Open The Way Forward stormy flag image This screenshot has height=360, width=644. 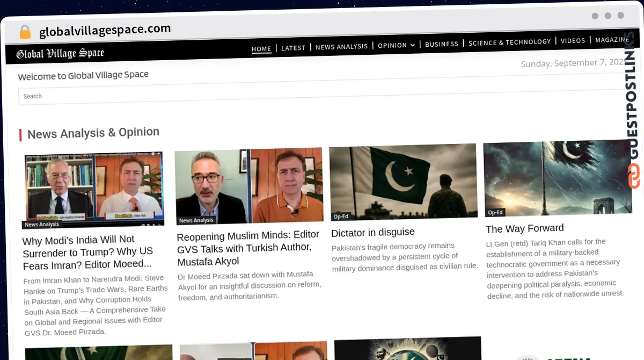pos(557,178)
